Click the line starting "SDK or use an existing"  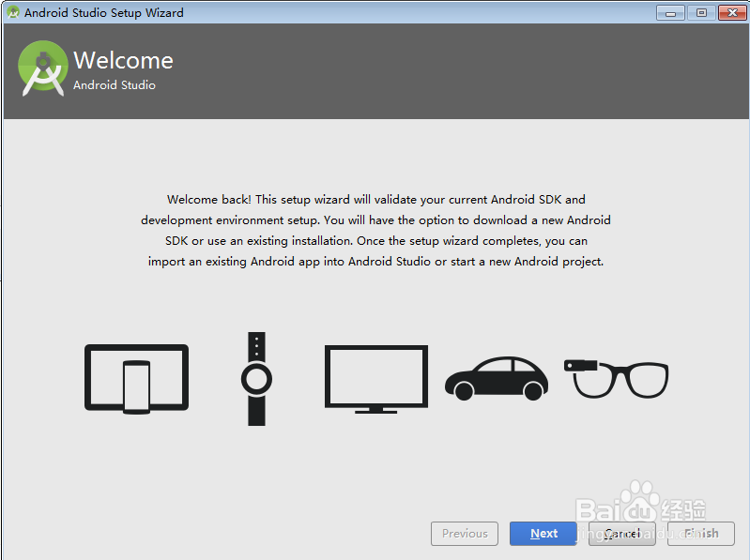pyautogui.click(x=376, y=241)
